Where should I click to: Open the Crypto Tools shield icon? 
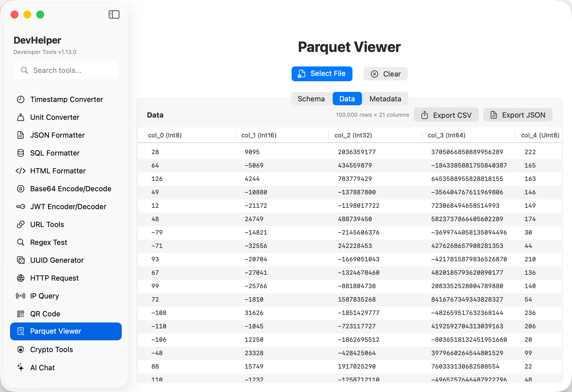21,350
